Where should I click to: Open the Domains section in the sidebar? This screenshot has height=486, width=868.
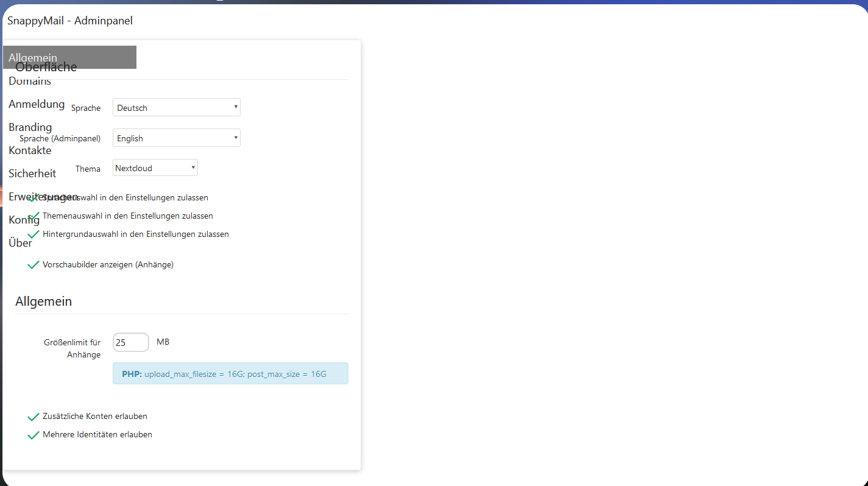[x=29, y=80]
